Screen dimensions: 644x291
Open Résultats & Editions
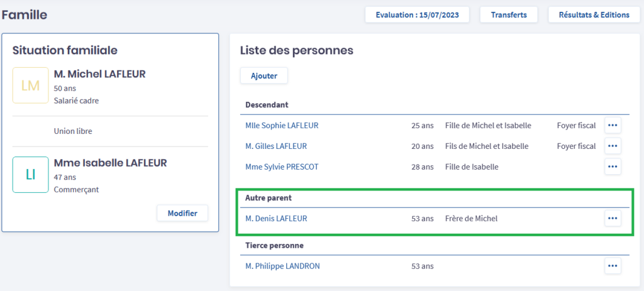coord(594,14)
